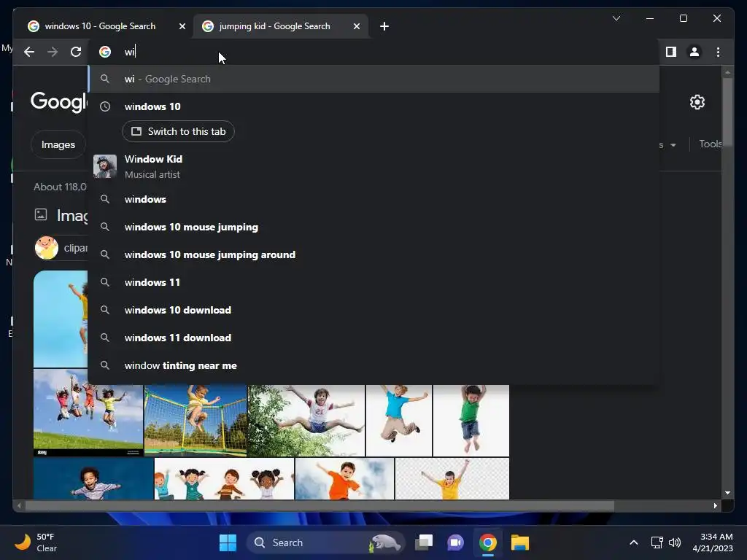
Task: Select 'windows 10 download' suggestion
Action: point(374,310)
